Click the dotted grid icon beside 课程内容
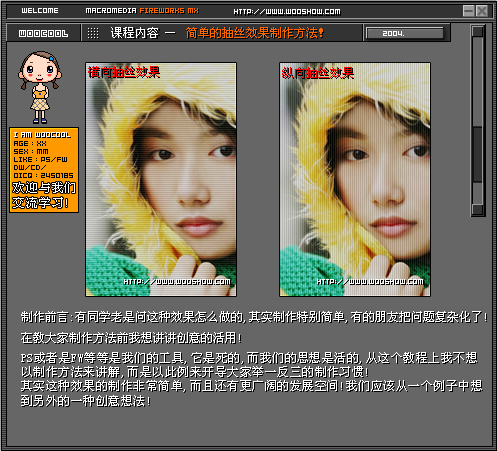Image resolution: width=497 pixels, height=451 pixels. pos(93,33)
